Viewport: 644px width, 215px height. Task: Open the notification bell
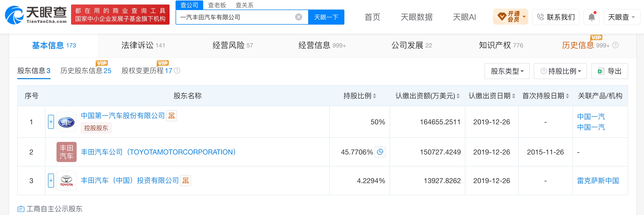pos(592,17)
